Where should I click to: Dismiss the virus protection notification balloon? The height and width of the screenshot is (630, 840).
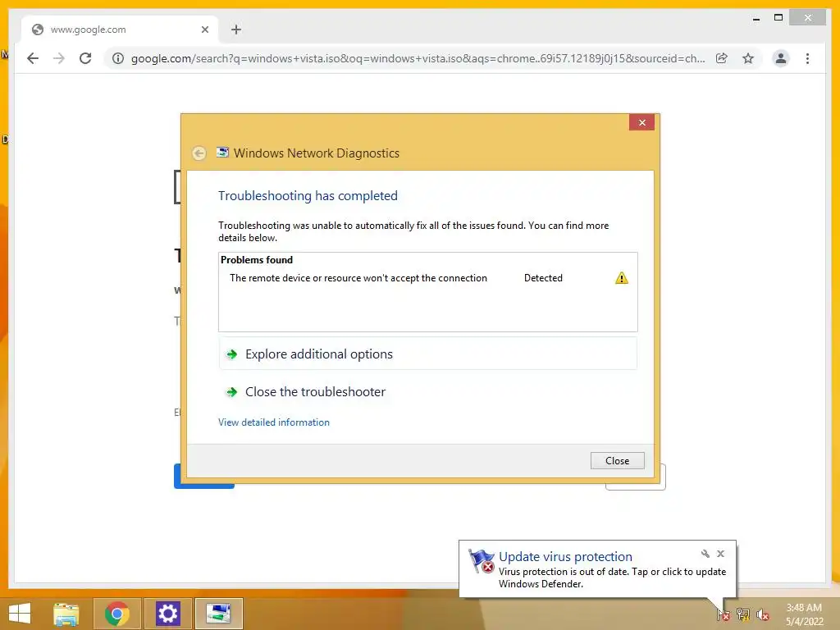[x=720, y=554]
